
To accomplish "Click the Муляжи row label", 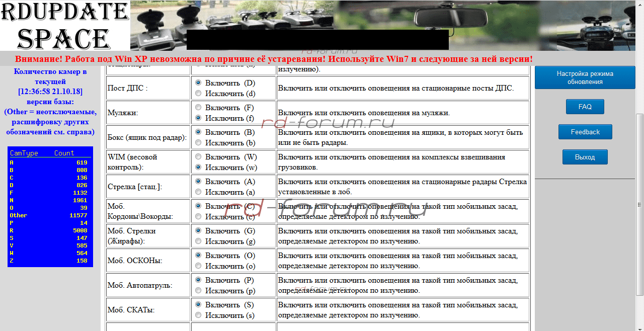I will [x=122, y=113].
